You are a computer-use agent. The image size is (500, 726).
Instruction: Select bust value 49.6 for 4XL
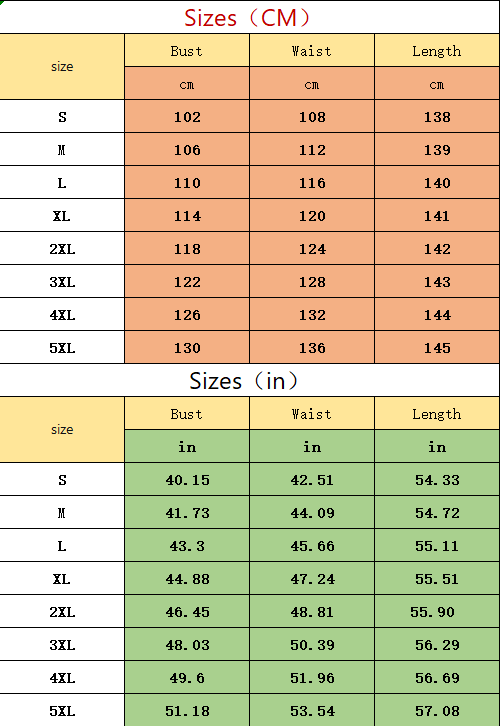[187, 677]
